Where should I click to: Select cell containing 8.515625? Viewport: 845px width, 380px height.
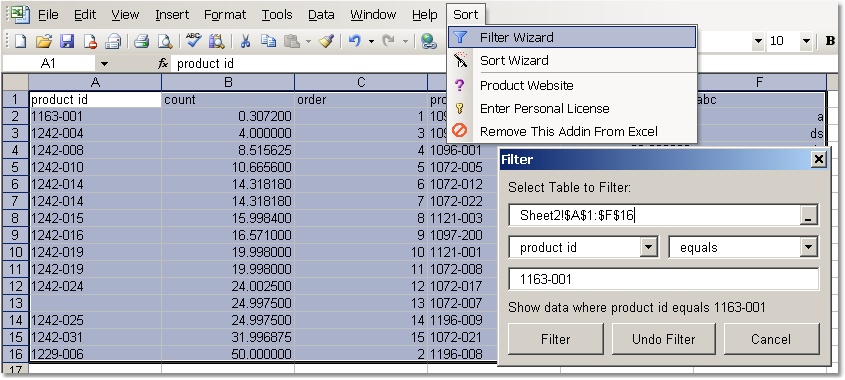pos(228,150)
